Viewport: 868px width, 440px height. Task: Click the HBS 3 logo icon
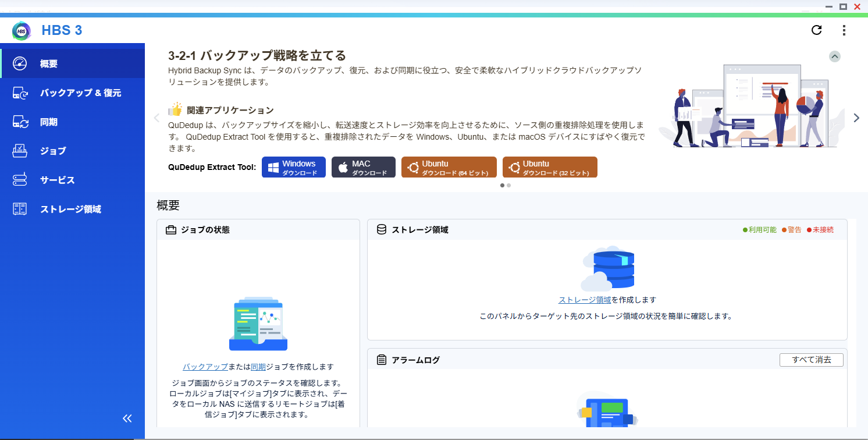(x=22, y=30)
